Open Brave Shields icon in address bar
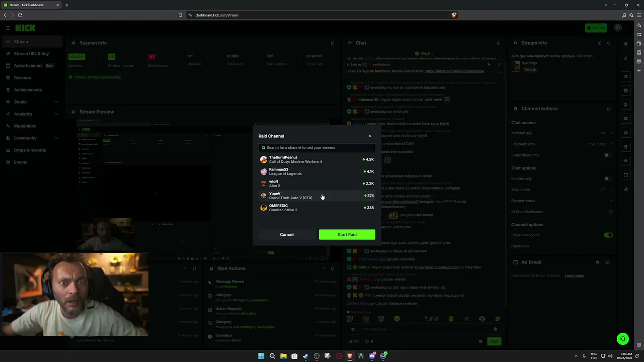The width and height of the screenshot is (644, 362). pyautogui.click(x=454, y=15)
